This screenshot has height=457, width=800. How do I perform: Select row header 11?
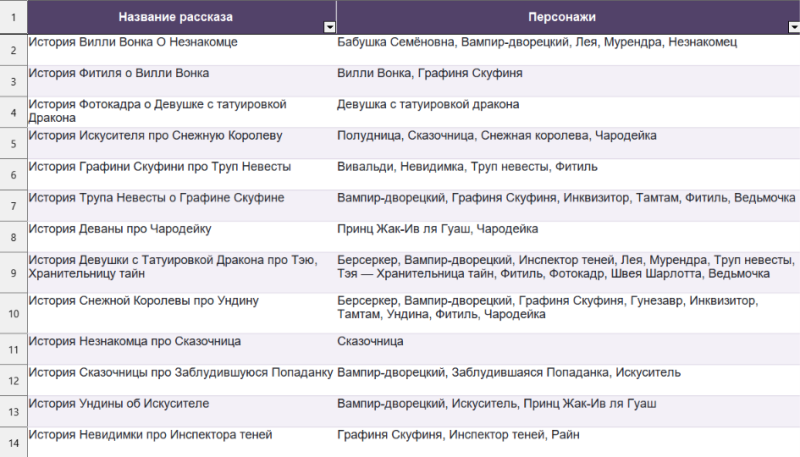pyautogui.click(x=13, y=349)
